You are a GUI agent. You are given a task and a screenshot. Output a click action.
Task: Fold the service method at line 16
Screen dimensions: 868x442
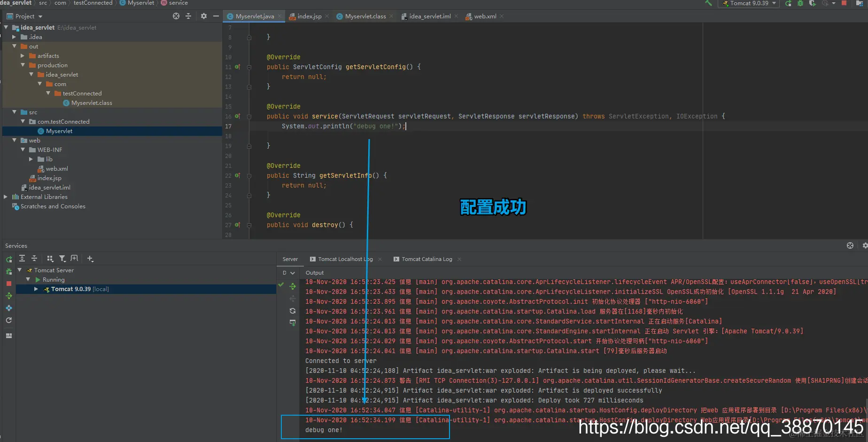[x=249, y=116]
